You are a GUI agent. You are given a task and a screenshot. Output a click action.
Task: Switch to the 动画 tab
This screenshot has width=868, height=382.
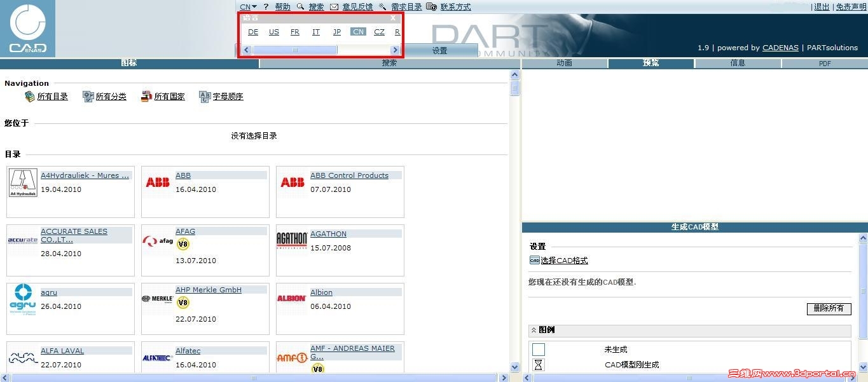(x=565, y=63)
